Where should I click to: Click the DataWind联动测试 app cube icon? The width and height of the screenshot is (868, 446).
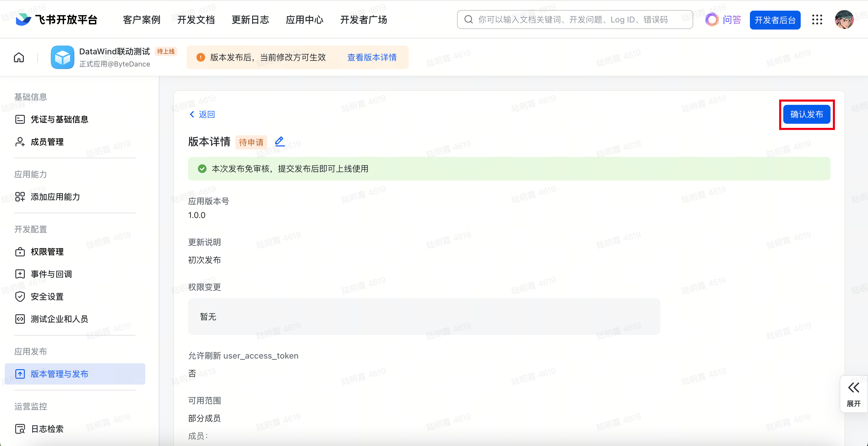point(62,57)
